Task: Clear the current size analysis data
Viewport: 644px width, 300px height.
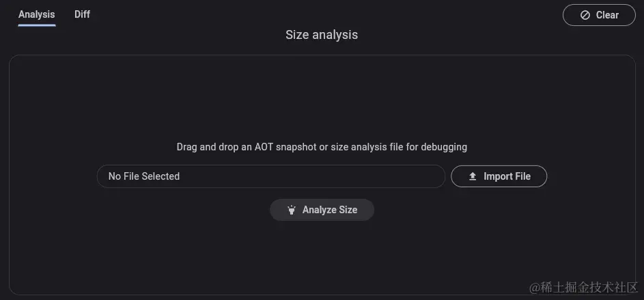Action: pos(599,15)
